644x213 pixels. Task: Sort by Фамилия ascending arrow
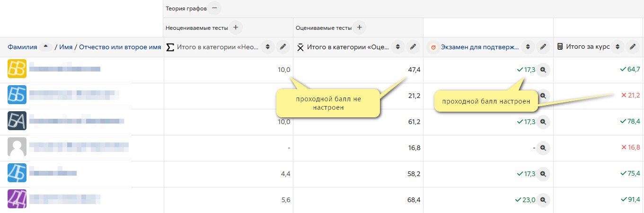coord(45,47)
